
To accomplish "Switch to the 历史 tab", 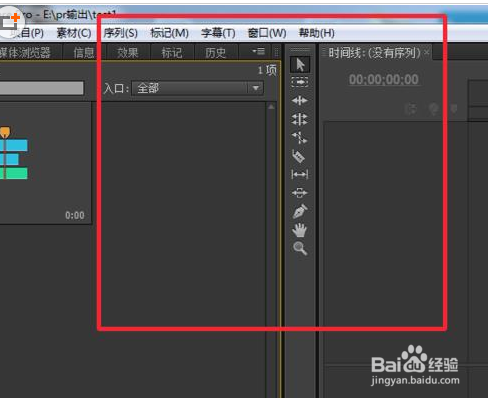I will [x=216, y=52].
